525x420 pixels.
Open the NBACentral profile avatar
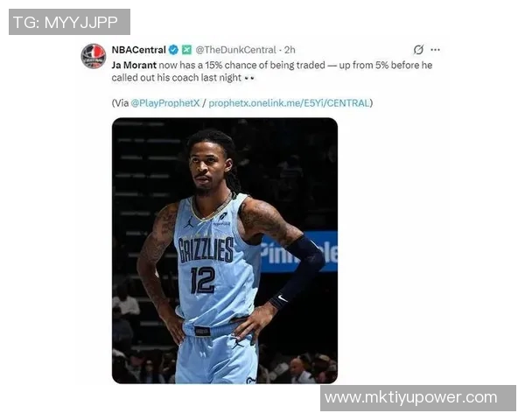tap(94, 56)
